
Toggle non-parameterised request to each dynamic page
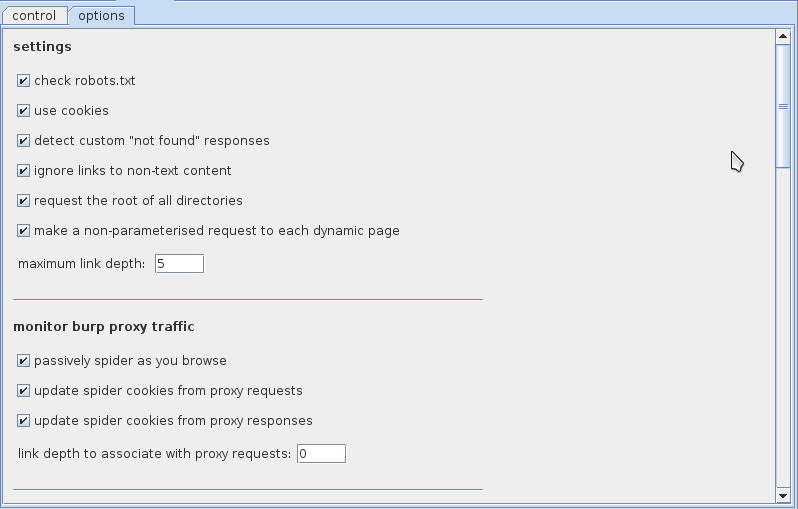click(23, 231)
